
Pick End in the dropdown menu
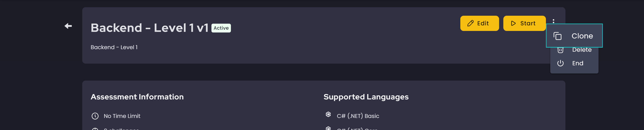point(578,63)
